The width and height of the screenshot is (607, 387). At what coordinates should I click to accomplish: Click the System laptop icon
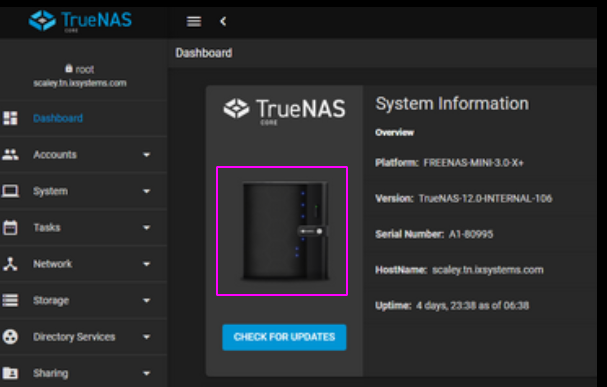pyautogui.click(x=10, y=191)
